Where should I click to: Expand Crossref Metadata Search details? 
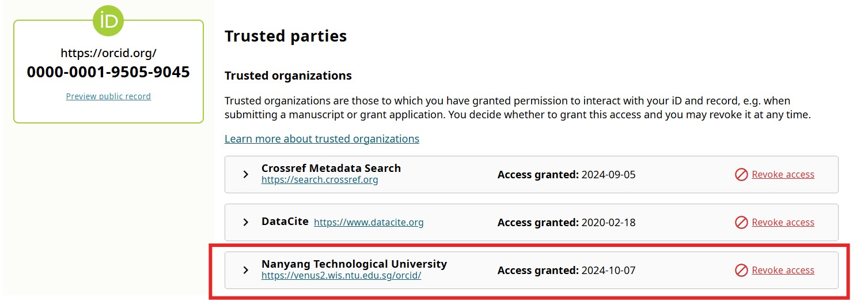245,174
